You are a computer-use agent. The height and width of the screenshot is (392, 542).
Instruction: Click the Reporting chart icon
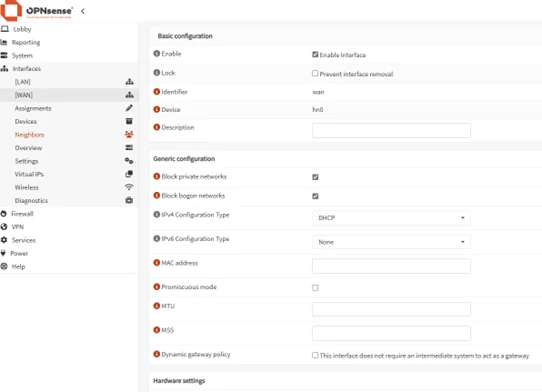4,43
